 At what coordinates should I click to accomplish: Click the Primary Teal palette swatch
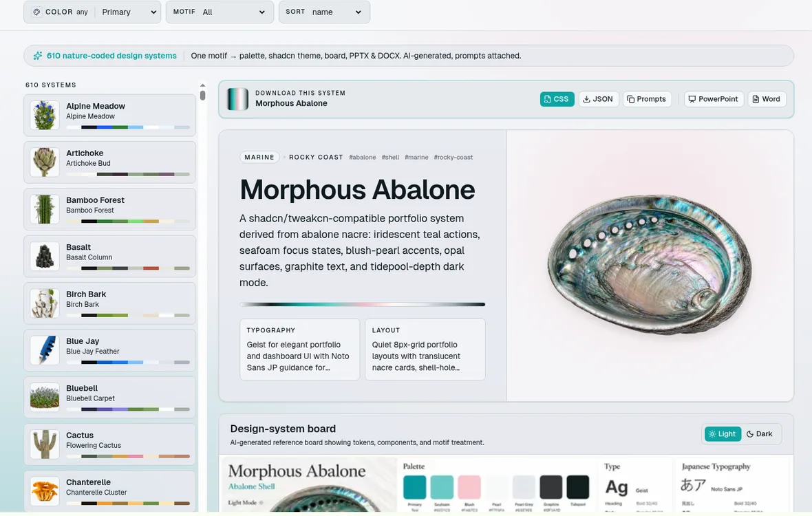pos(415,487)
